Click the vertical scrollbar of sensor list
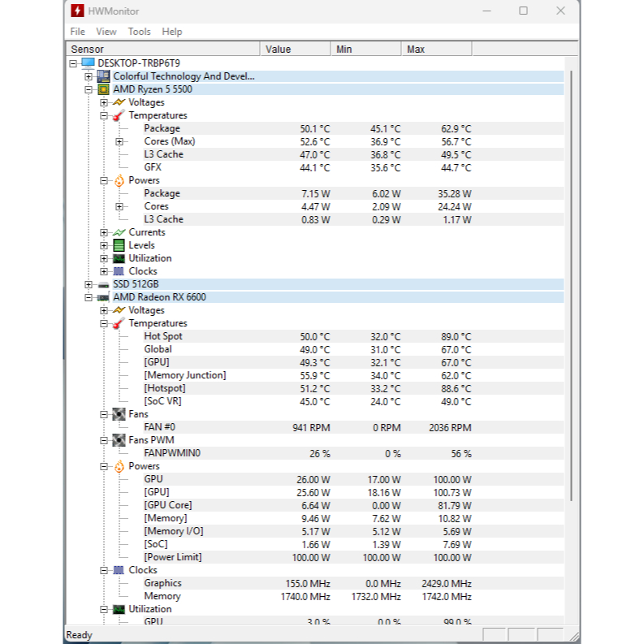Image resolution: width=644 pixels, height=644 pixels. point(571,325)
